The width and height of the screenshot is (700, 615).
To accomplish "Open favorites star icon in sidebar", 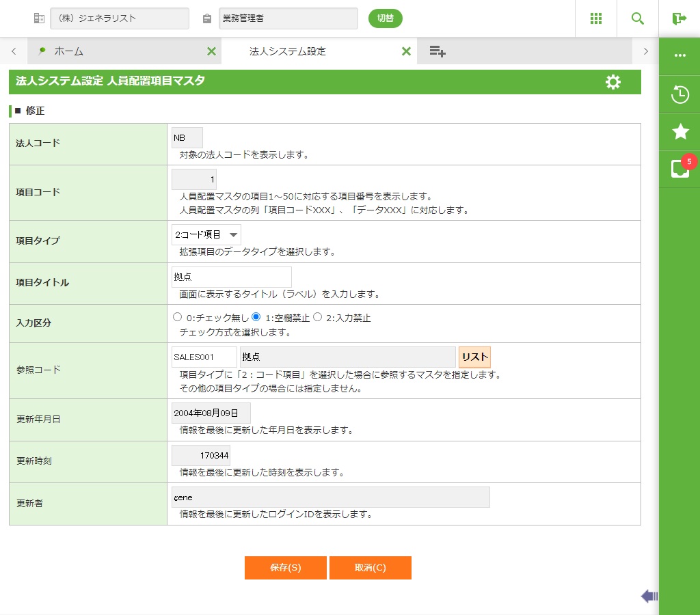I will (x=679, y=131).
